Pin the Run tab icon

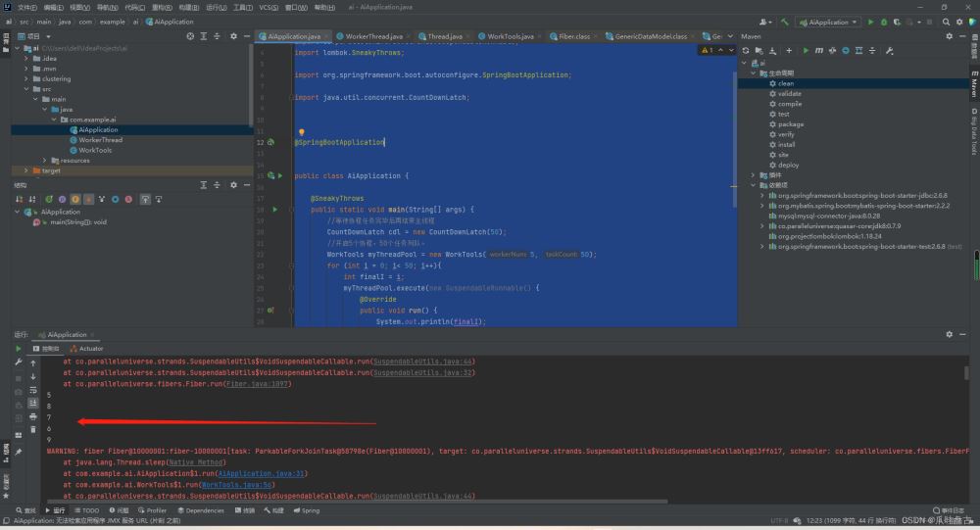pyautogui.click(x=18, y=452)
